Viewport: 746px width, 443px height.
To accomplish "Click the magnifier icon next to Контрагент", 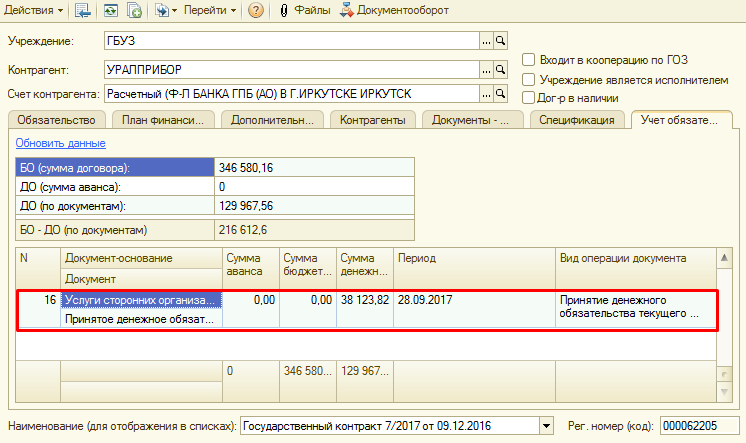I will coord(502,71).
